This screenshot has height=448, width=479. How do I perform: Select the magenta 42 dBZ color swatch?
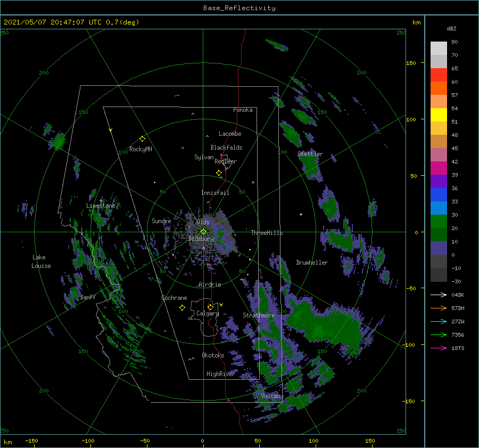point(439,168)
